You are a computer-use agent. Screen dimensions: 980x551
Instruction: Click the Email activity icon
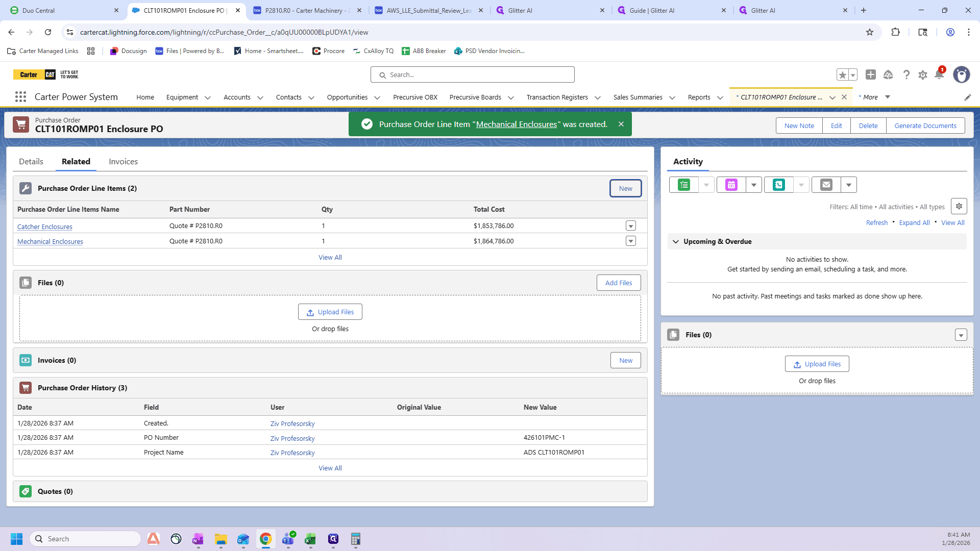tap(826, 185)
